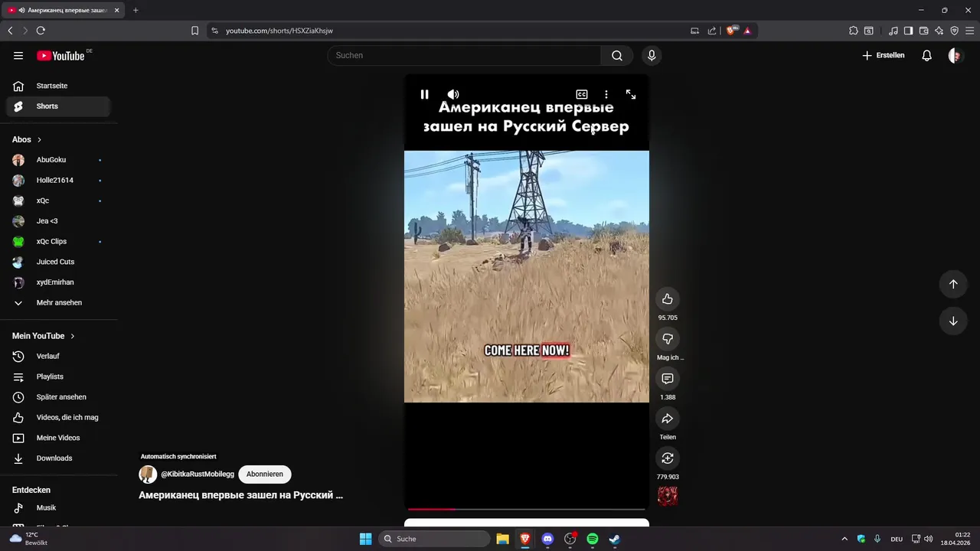980x551 pixels.
Task: Open the AbuGoku subscription
Action: tap(58, 160)
